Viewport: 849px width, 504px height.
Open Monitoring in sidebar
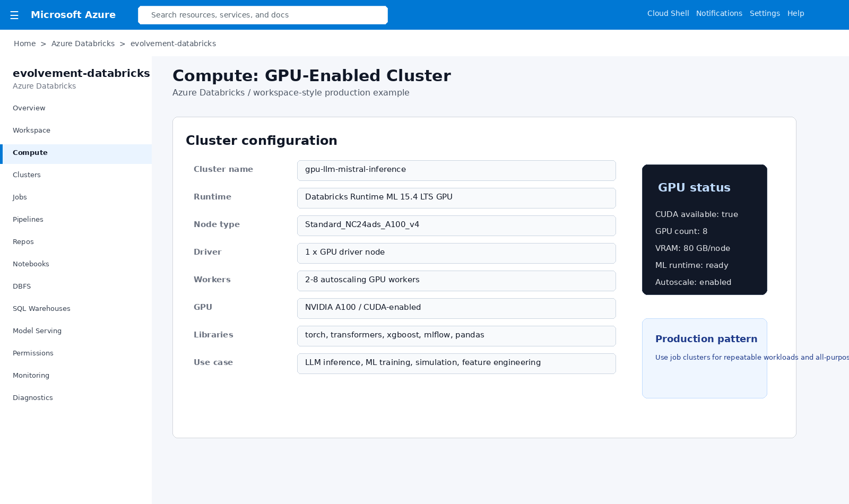[76, 376]
